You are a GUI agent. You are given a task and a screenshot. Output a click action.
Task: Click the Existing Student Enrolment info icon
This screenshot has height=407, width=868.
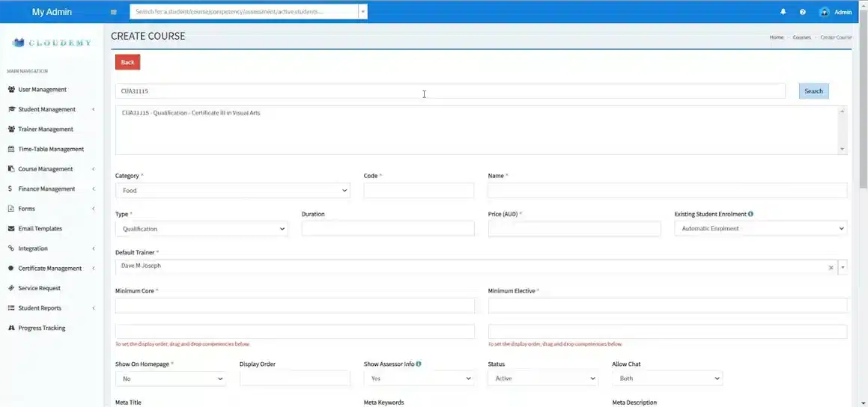click(x=750, y=214)
